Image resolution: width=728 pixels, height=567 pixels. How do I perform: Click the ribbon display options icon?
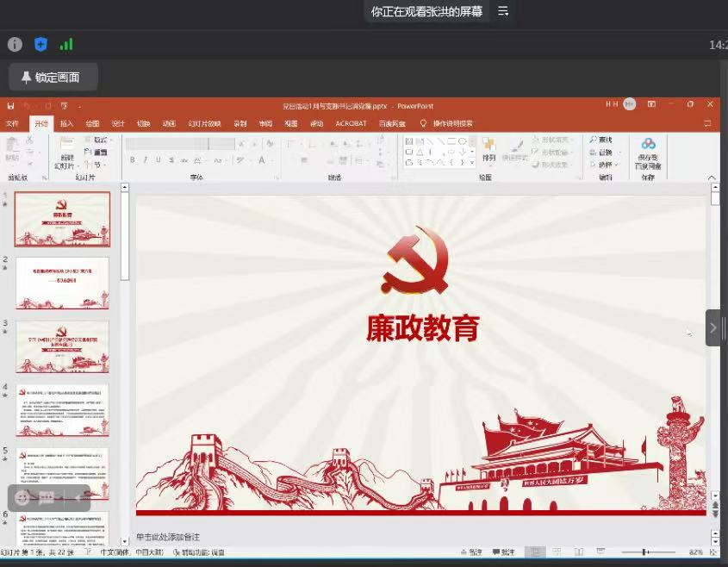pyautogui.click(x=651, y=104)
